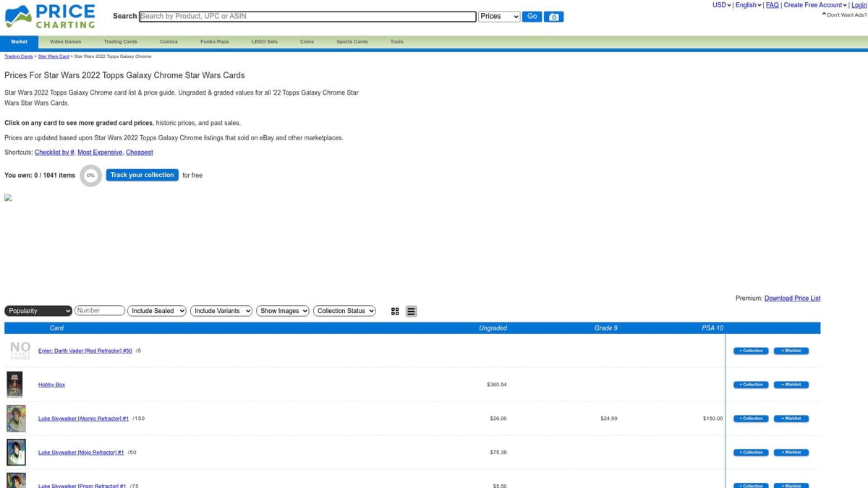Click Don't Want Ads link
This screenshot has height=488, width=868.
845,14
